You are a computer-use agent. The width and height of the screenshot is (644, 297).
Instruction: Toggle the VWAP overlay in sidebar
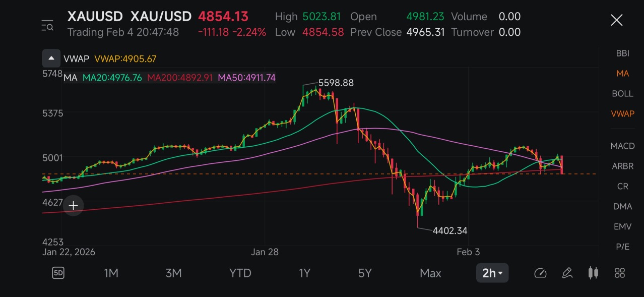[622, 114]
